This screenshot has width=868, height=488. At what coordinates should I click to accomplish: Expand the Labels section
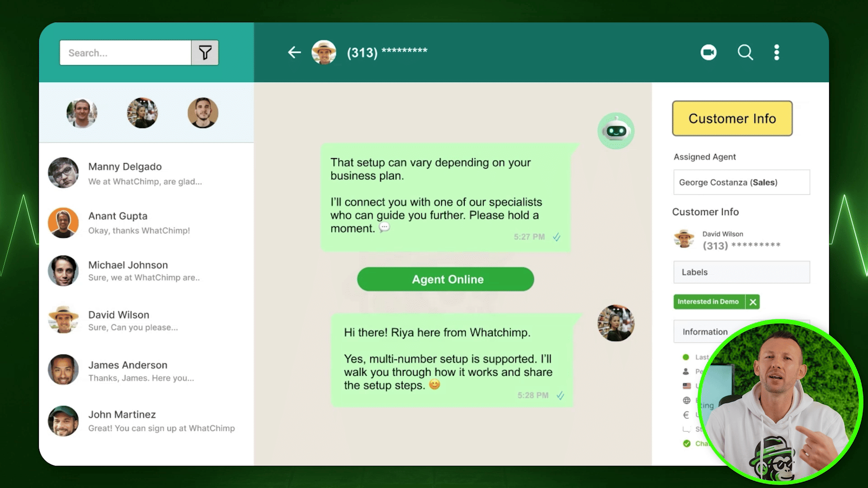[x=741, y=272]
